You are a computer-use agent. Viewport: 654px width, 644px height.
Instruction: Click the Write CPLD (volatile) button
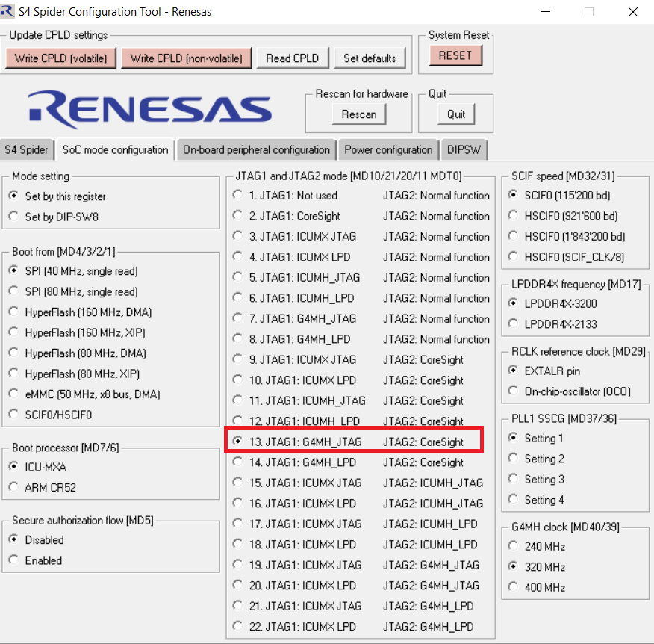60,58
